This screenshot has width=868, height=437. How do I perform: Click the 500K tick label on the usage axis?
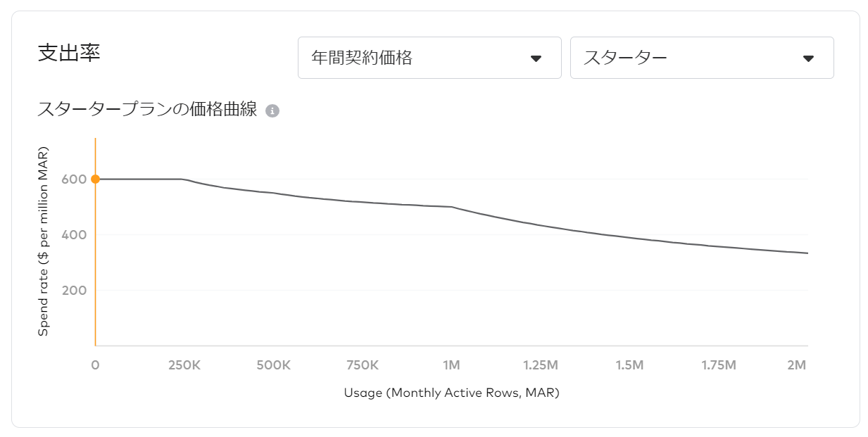click(273, 365)
